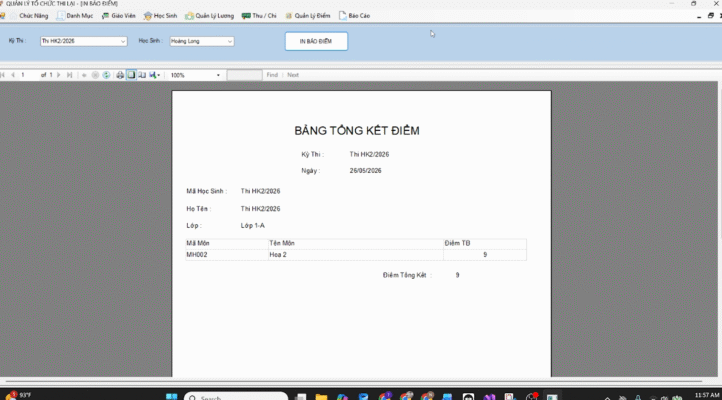The width and height of the screenshot is (722, 400).
Task: Toggle print layout view
Action: click(131, 75)
